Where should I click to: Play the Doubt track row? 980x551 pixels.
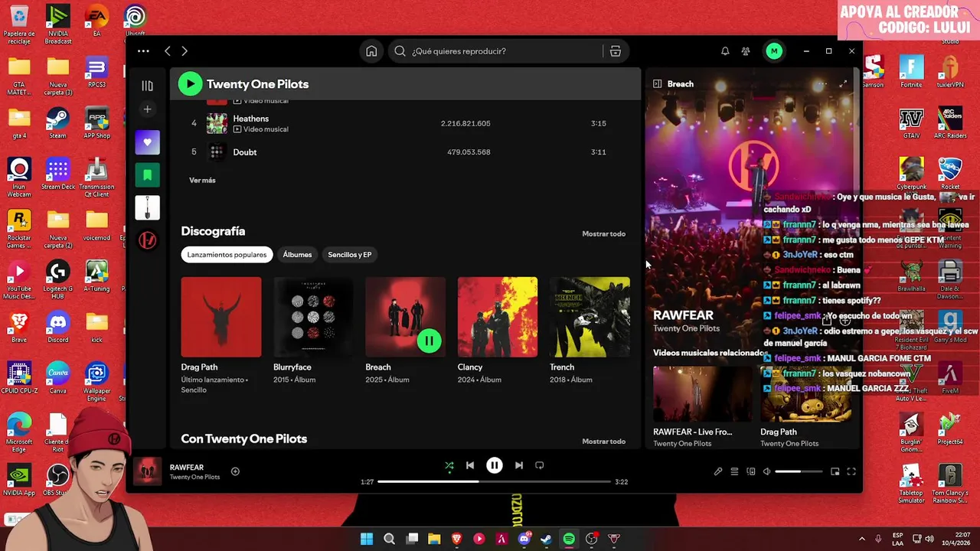pyautogui.click(x=405, y=152)
